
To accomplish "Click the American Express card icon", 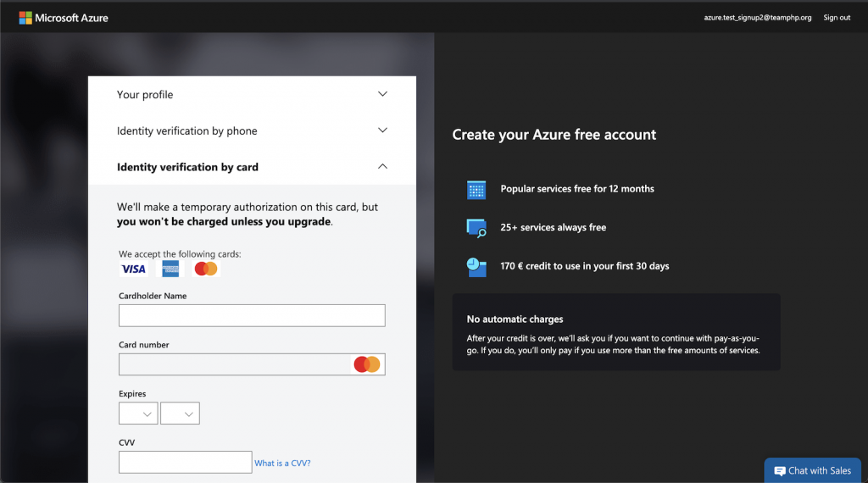I will pyautogui.click(x=170, y=269).
